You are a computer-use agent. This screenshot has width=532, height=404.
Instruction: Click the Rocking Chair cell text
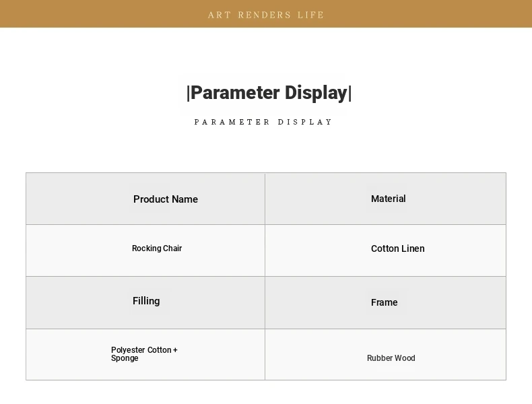tap(157, 248)
